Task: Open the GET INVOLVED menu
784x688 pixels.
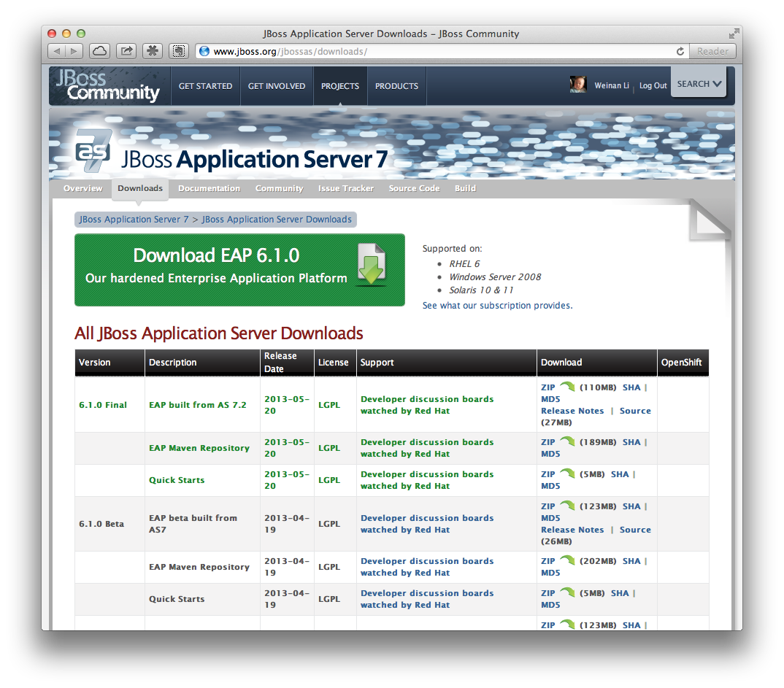Action: tap(277, 86)
